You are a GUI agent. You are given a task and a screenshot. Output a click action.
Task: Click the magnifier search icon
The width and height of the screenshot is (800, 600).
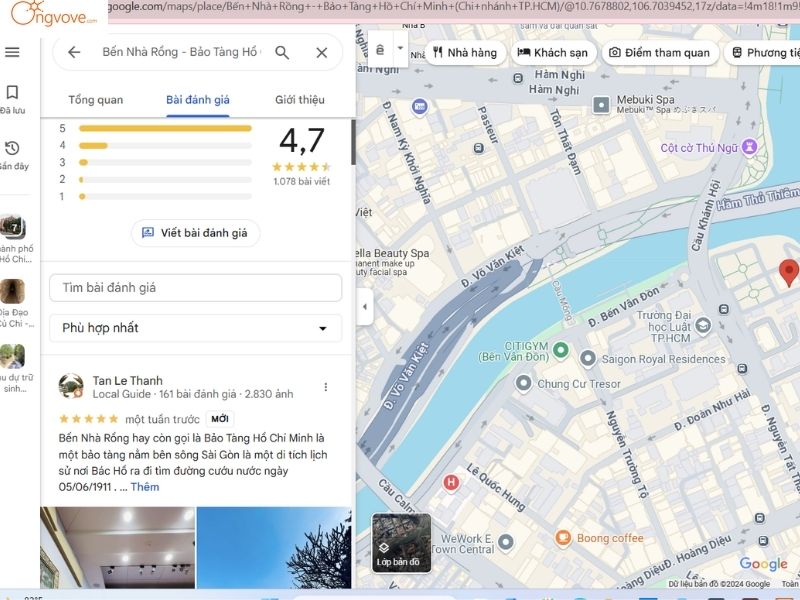(282, 52)
